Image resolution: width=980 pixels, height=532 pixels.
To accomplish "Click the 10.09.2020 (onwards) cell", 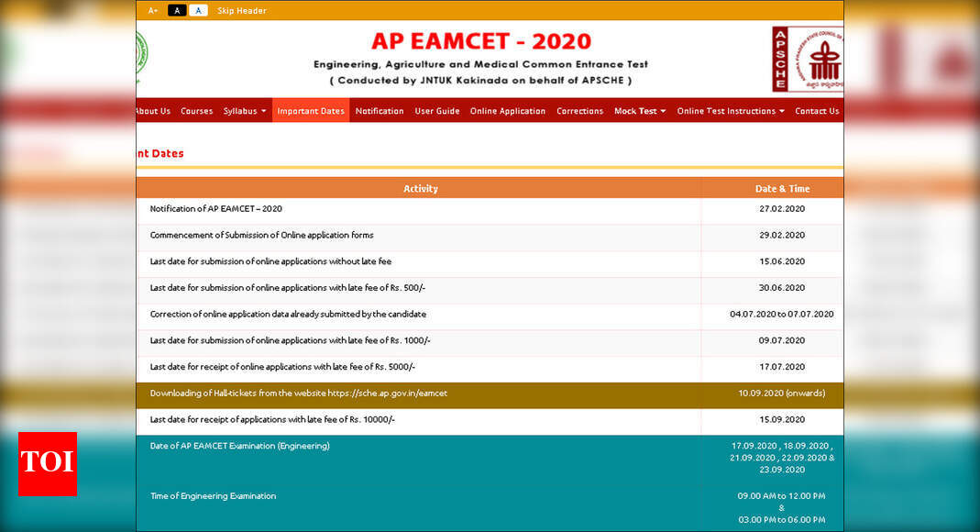I will (781, 393).
